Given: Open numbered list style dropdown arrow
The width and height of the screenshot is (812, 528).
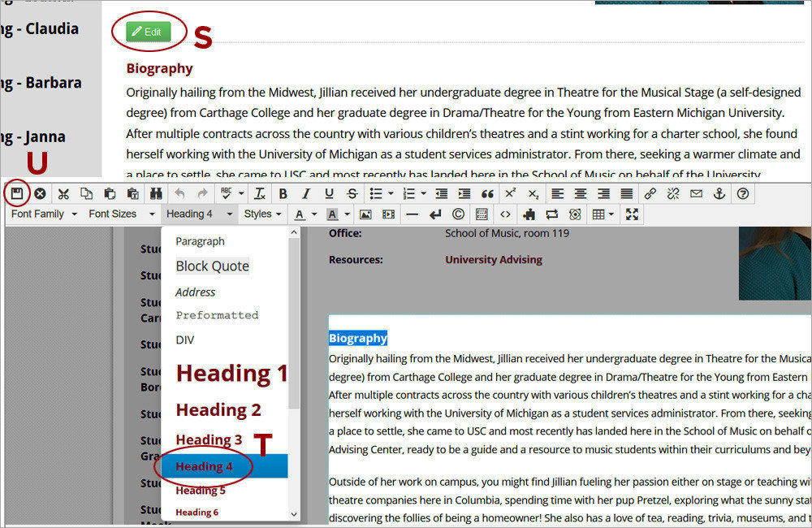Looking at the screenshot, I should (x=424, y=194).
